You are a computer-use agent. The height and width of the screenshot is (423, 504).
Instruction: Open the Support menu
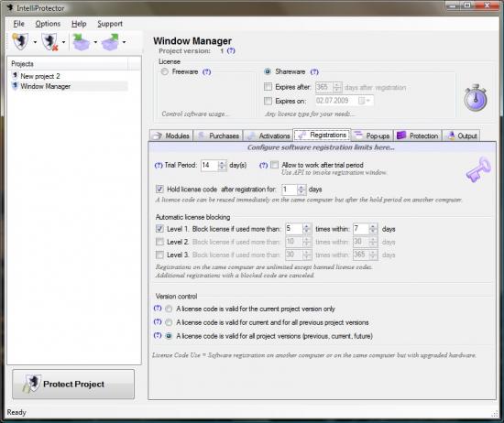pyautogui.click(x=110, y=24)
